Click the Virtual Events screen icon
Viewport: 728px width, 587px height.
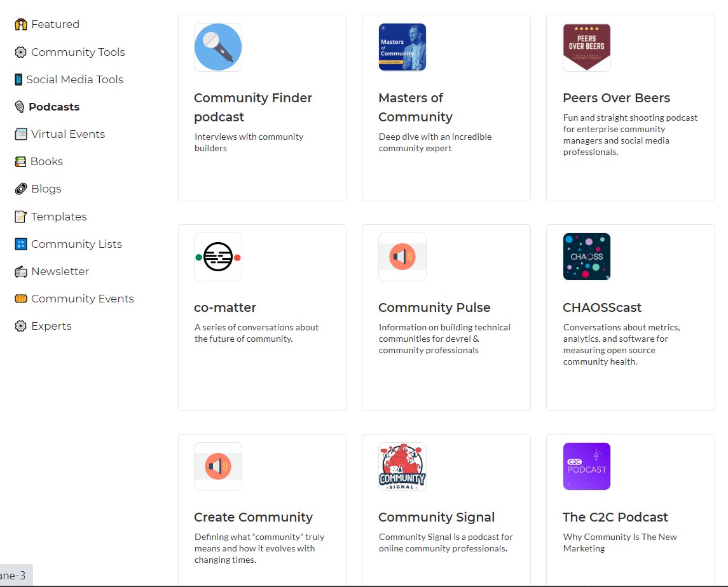(20, 134)
